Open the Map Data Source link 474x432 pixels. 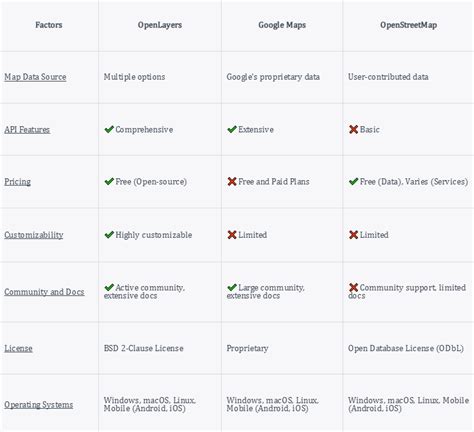point(35,77)
